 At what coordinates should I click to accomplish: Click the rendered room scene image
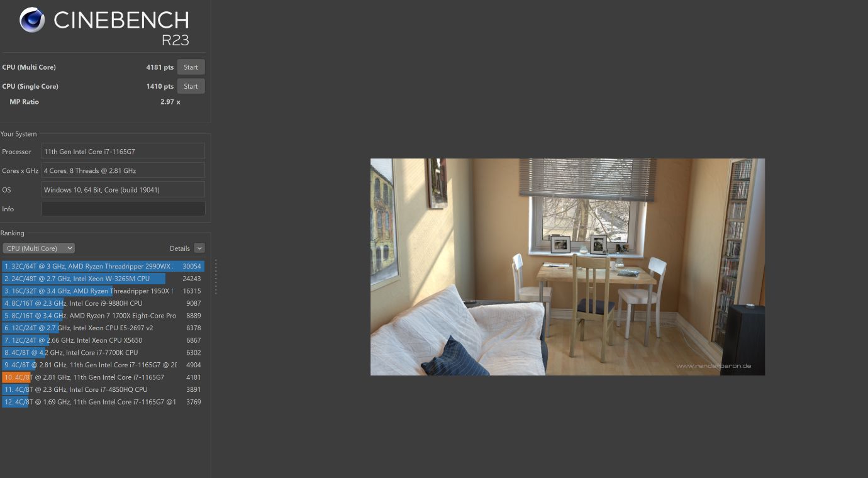click(x=567, y=267)
